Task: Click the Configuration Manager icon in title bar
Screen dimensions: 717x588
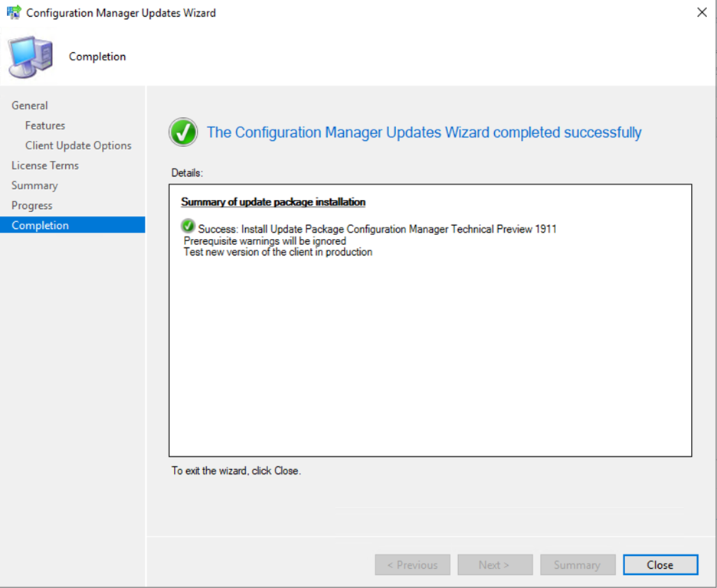Action: click(12, 12)
